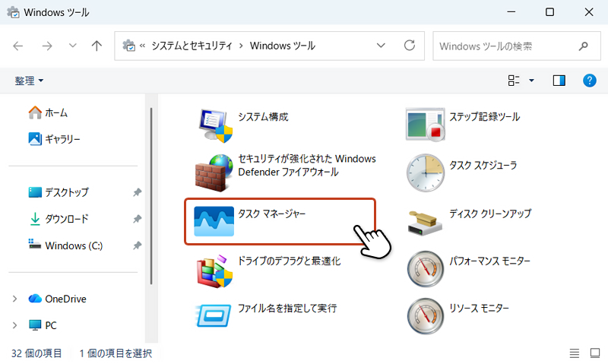
Task: Click the pin icon beside ダウンロード
Action: pyautogui.click(x=138, y=219)
